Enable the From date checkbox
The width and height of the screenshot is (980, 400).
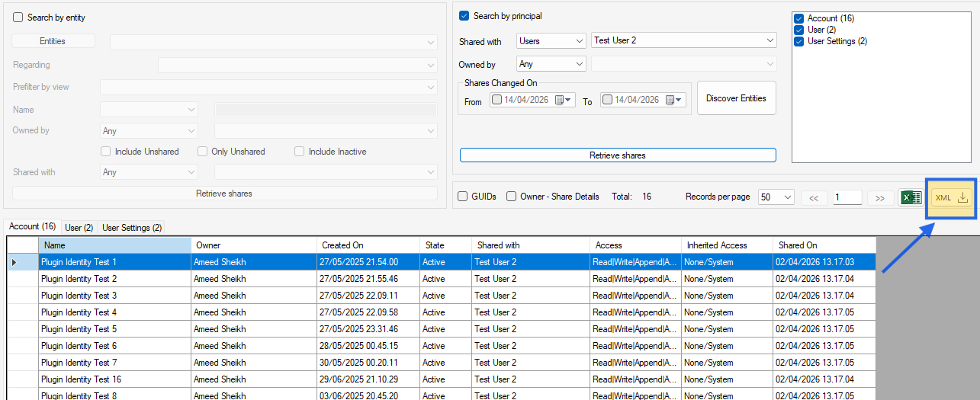[x=497, y=100]
